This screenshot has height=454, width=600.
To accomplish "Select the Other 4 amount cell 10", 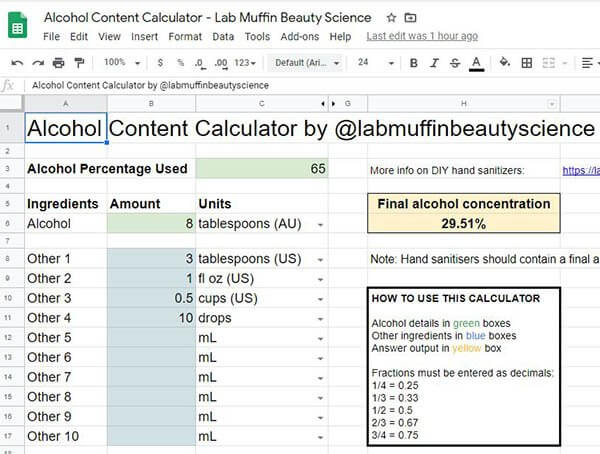I will [x=152, y=318].
